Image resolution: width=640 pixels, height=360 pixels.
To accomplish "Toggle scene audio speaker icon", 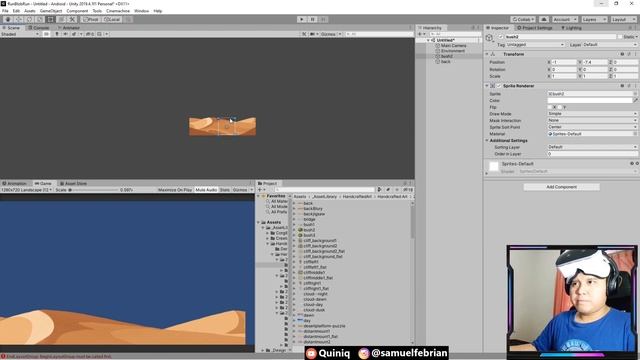I will click(65, 34).
